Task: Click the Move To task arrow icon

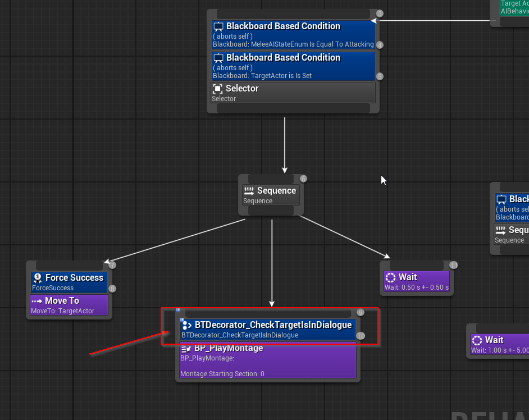Action: [x=37, y=301]
